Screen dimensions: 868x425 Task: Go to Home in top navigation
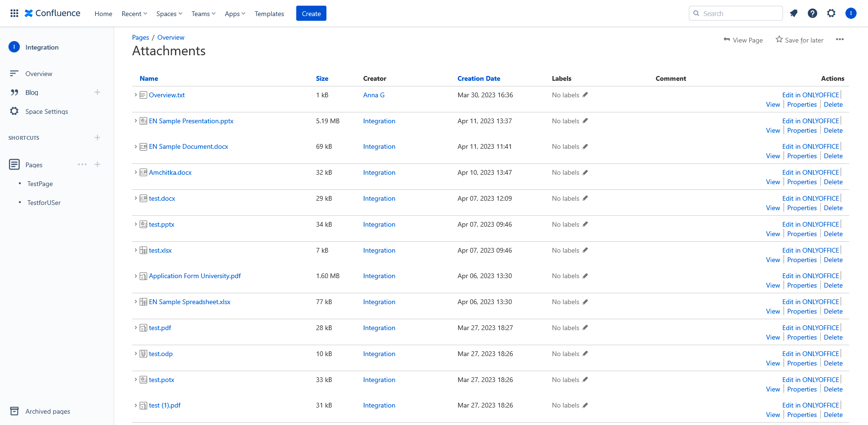103,14
